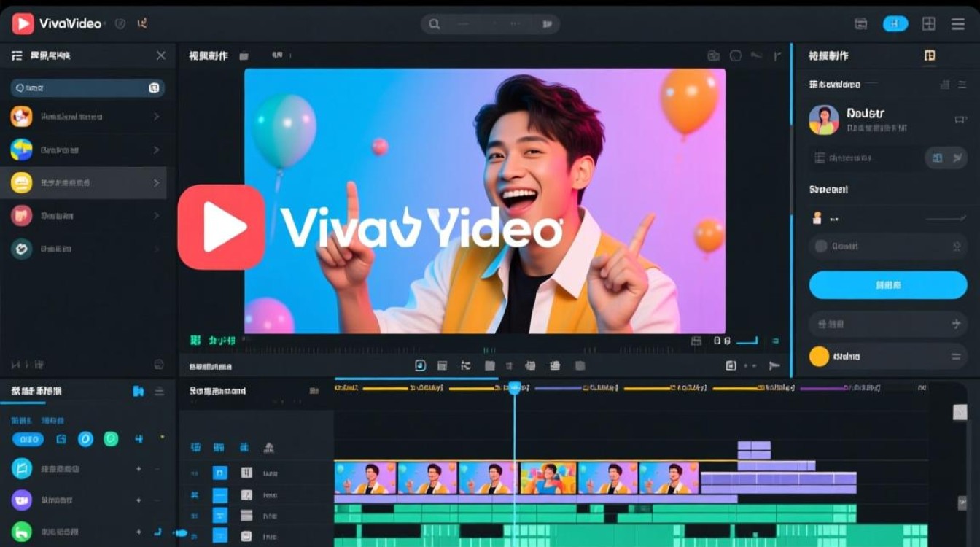Click the card layout icon left of the blue pill
Screen dimensions: 980x547
click(861, 24)
